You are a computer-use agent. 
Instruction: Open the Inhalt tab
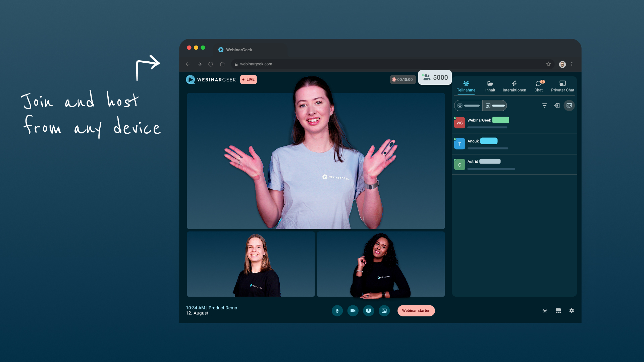click(x=490, y=86)
